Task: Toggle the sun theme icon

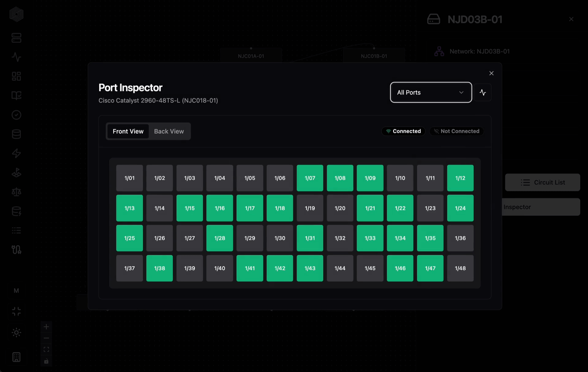Action: click(x=16, y=332)
